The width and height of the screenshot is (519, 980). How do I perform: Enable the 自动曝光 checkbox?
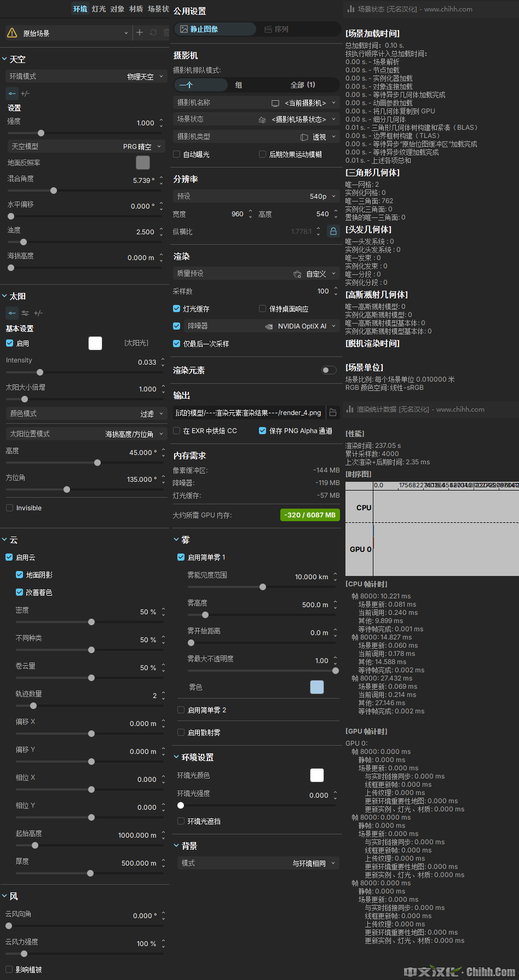(177, 154)
